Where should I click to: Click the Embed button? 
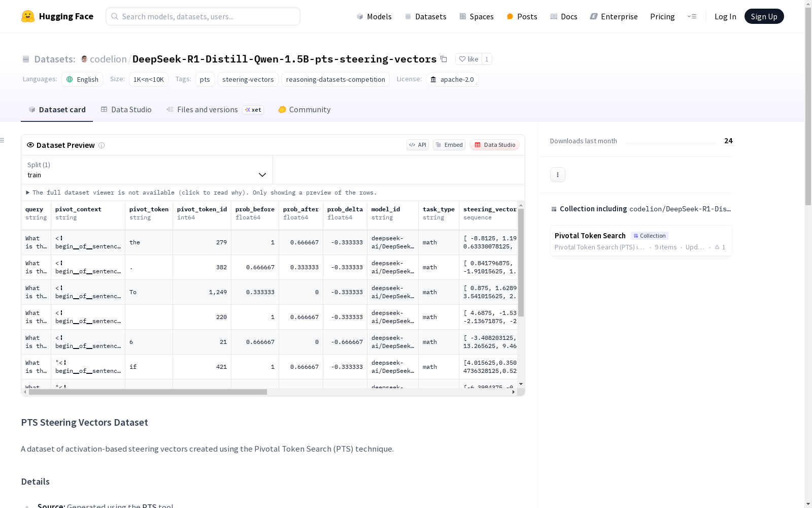(x=449, y=145)
